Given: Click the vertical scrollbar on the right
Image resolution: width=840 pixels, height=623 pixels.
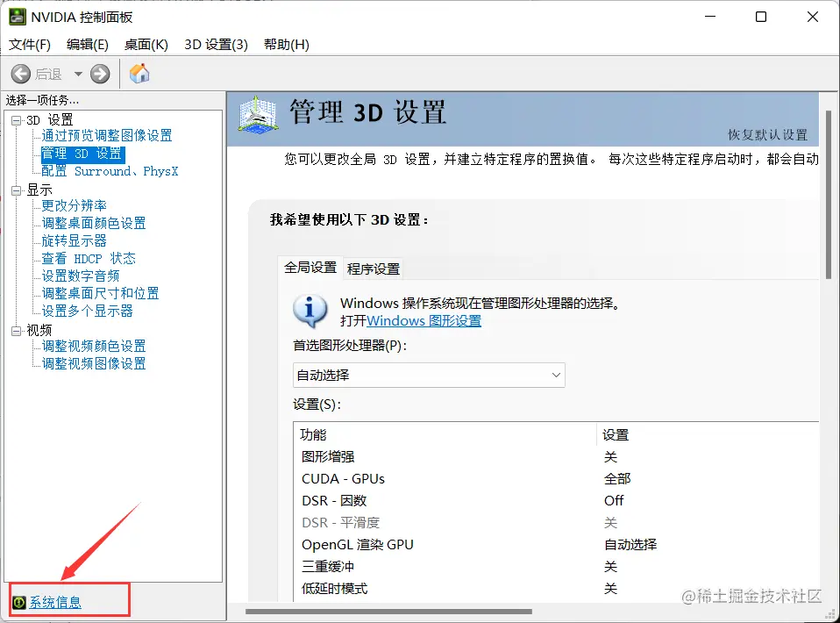Looking at the screenshot, I should point(829,194).
